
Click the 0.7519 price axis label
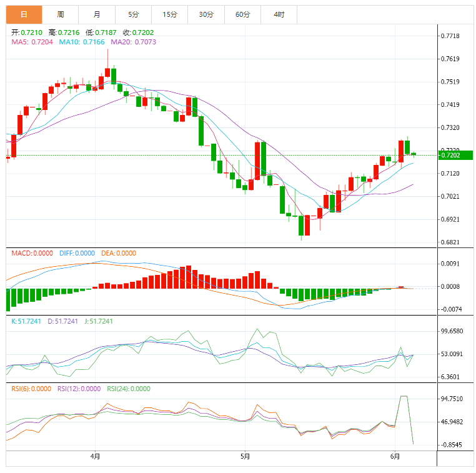click(450, 82)
